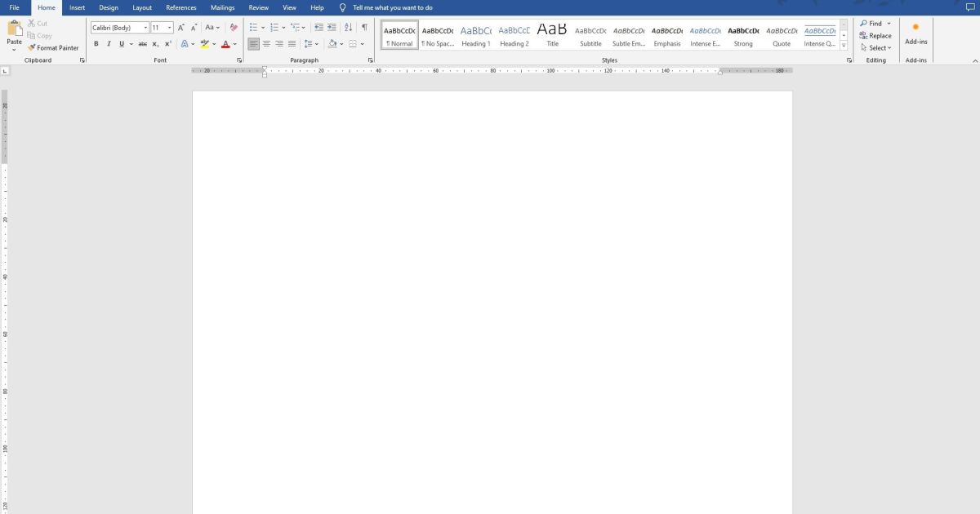This screenshot has width=980, height=514.
Task: Grow the font size
Action: pyautogui.click(x=181, y=28)
